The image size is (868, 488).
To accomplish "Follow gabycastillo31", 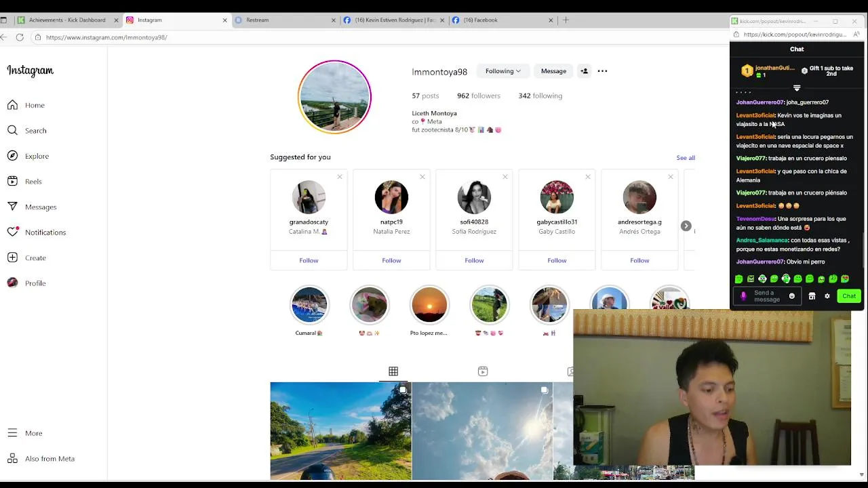I will (x=557, y=260).
